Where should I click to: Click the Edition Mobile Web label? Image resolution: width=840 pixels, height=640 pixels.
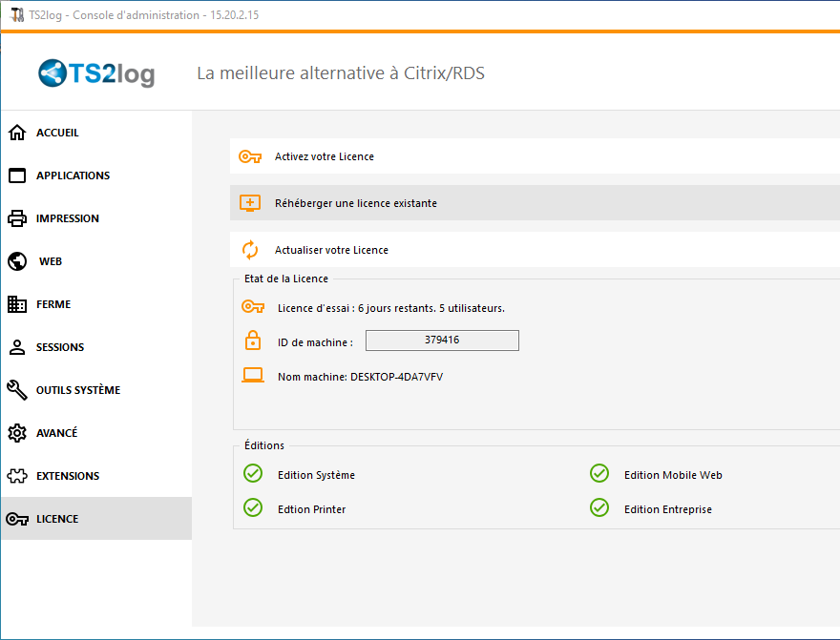673,475
